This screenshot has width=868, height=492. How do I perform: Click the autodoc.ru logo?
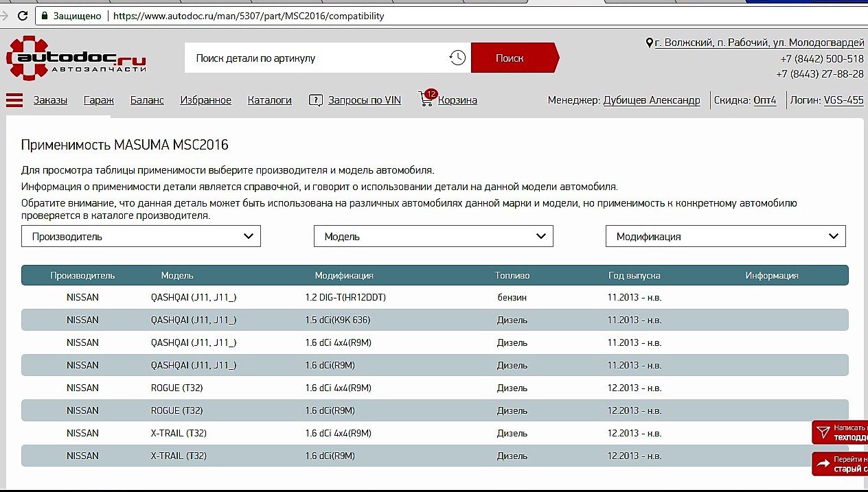pyautogui.click(x=76, y=58)
